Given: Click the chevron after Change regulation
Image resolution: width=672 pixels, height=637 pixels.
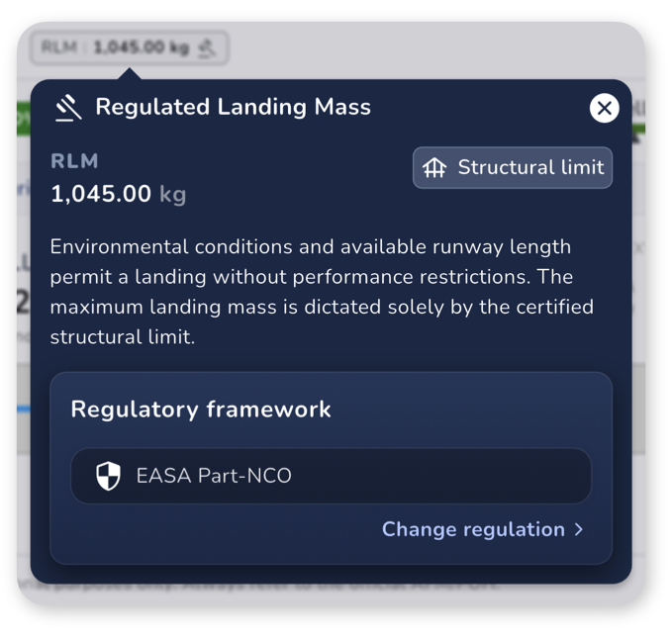Looking at the screenshot, I should click(x=579, y=529).
